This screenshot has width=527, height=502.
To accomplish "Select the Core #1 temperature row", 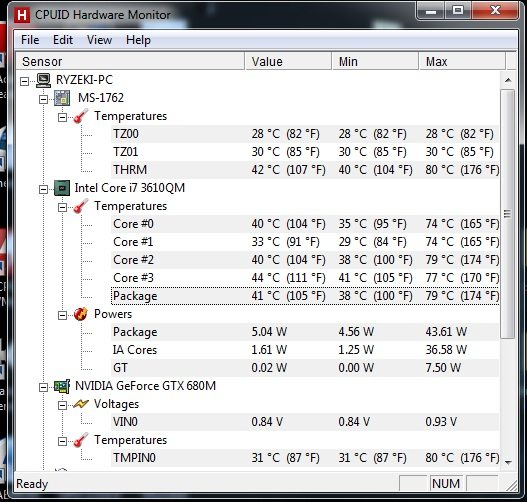I will tap(305, 242).
